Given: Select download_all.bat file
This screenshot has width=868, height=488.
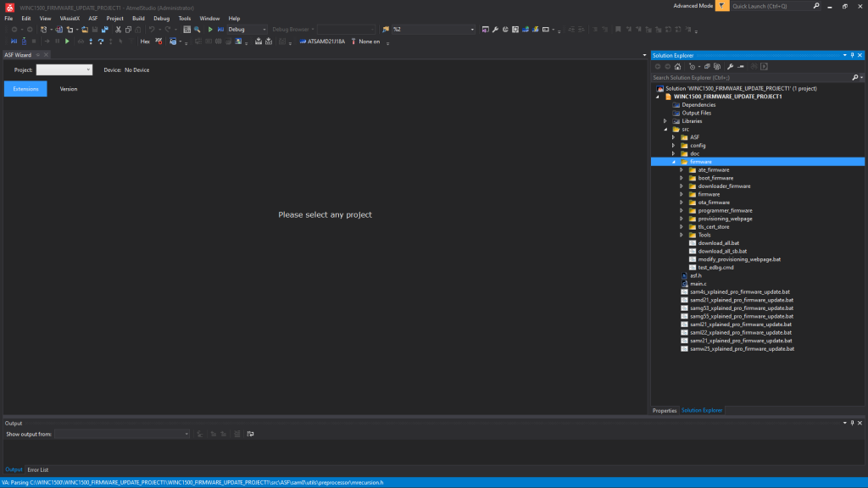Looking at the screenshot, I should coord(719,243).
